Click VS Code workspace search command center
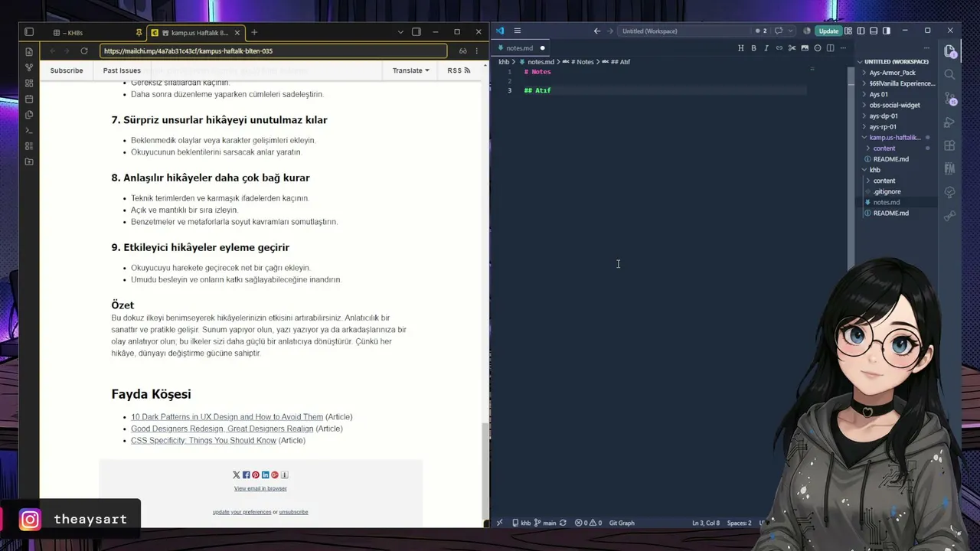 pyautogui.click(x=682, y=31)
